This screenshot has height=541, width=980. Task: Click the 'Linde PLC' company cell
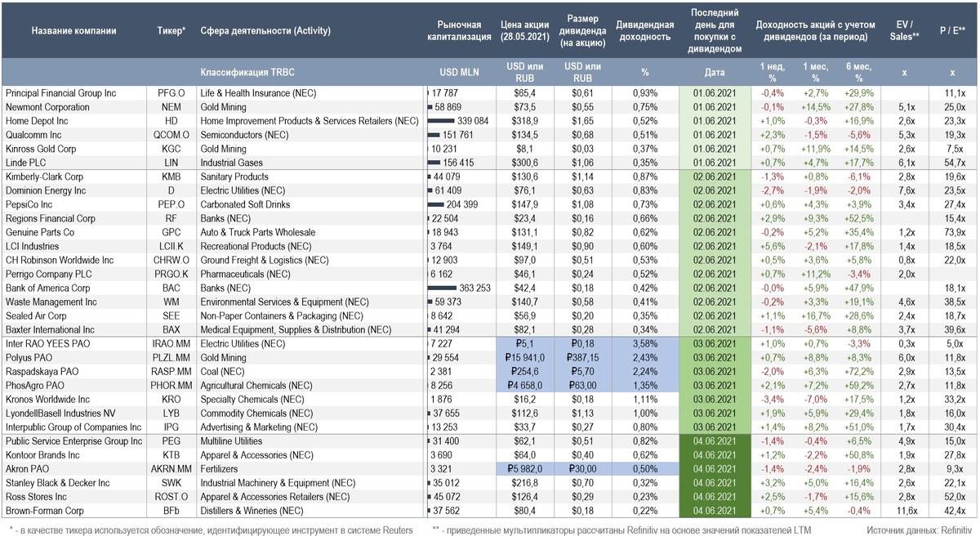point(26,163)
